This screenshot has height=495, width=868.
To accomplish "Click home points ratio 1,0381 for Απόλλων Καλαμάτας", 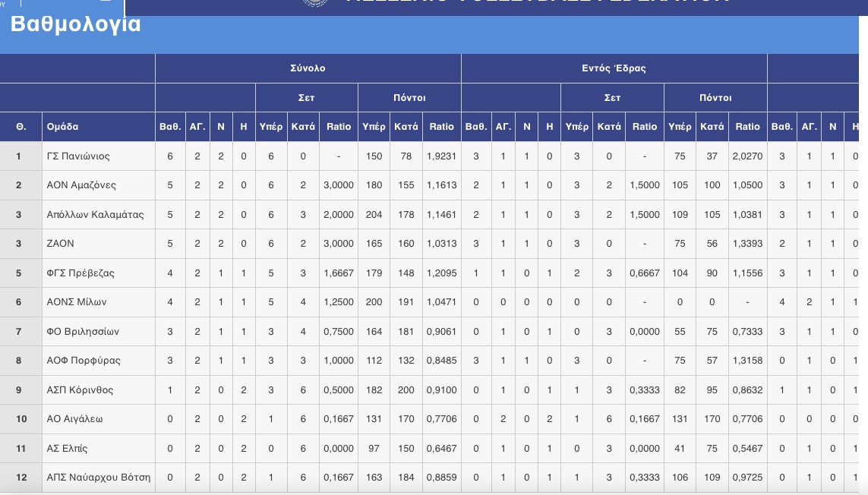I will pos(747,214).
